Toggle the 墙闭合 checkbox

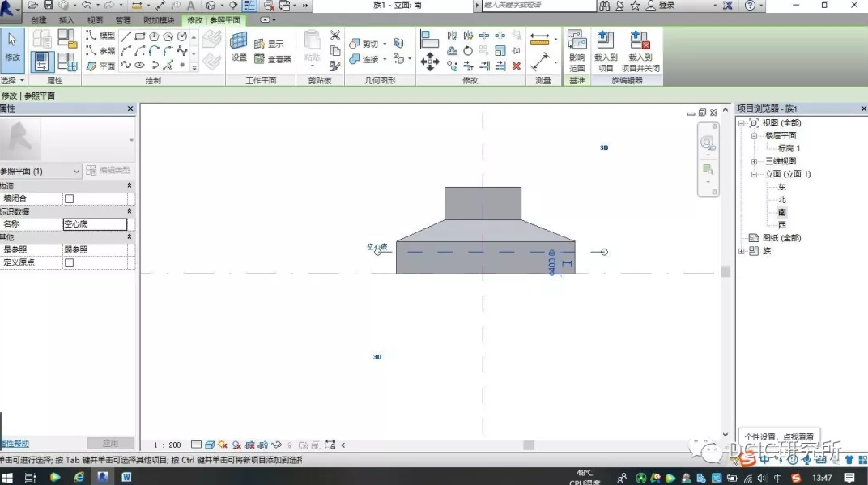(69, 198)
